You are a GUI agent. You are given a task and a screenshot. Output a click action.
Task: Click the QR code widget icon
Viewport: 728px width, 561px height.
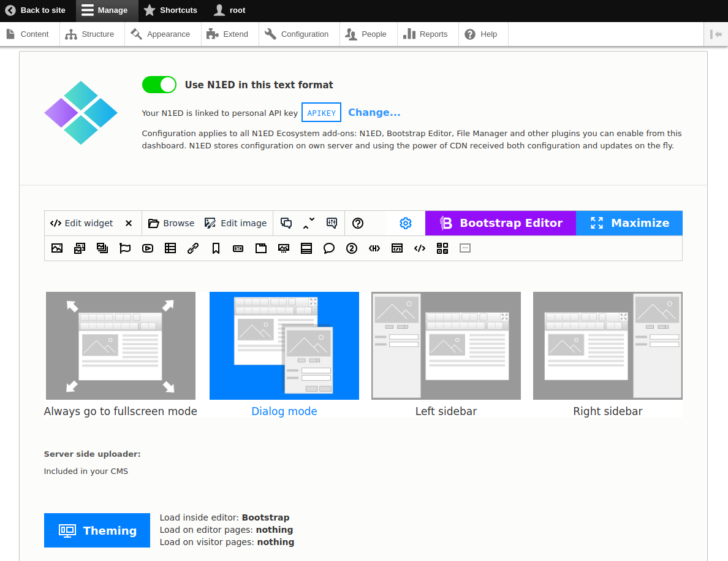pyautogui.click(x=442, y=248)
